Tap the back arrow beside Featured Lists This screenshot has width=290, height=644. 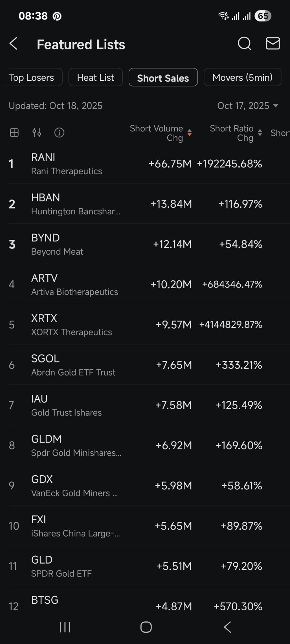pyautogui.click(x=14, y=44)
